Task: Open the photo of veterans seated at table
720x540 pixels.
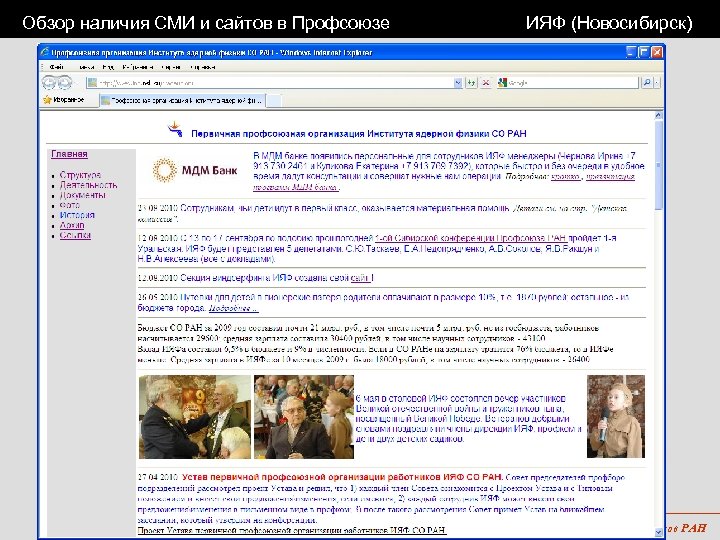Action: (304, 416)
